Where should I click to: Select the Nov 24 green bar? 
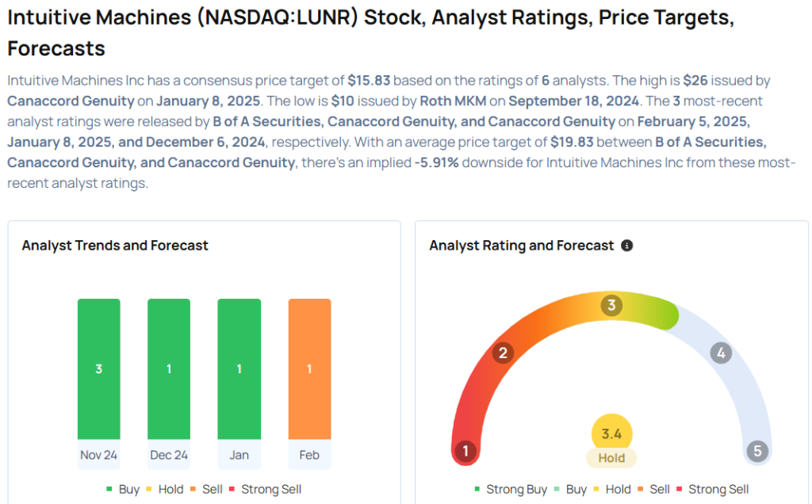tap(99, 368)
